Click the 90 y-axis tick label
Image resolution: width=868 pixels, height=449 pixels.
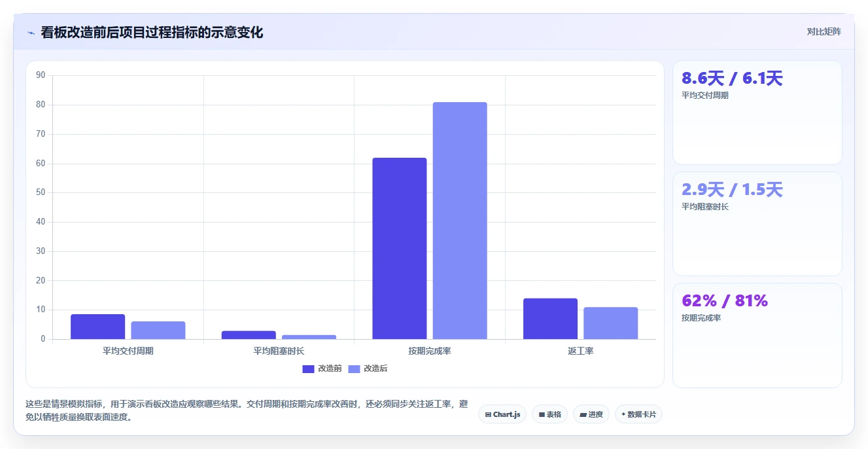coord(41,75)
